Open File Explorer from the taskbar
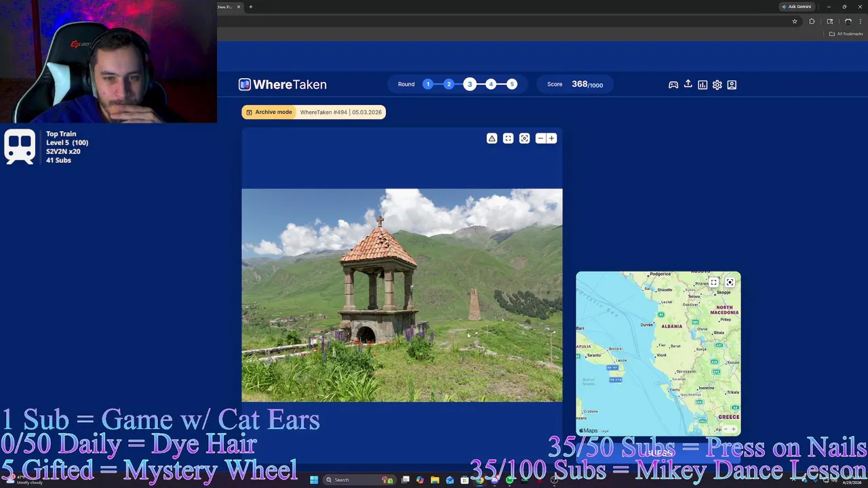 click(x=435, y=480)
